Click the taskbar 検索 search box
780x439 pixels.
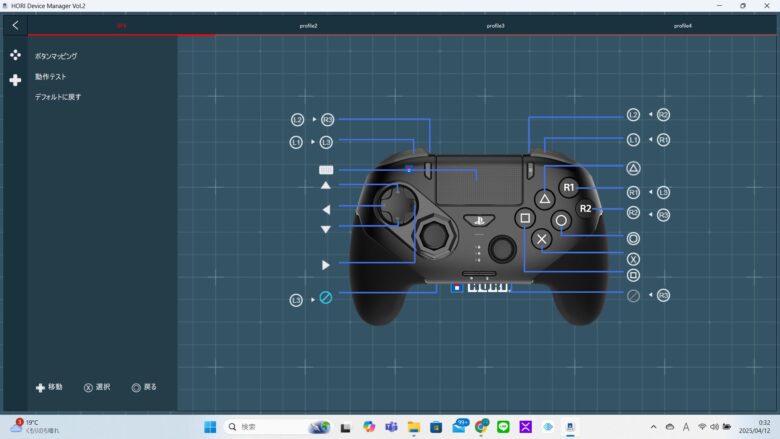tap(278, 427)
